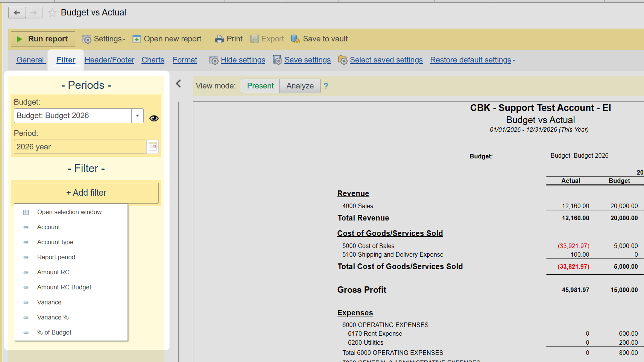
Task: Click Save to vault icon
Action: coord(295,39)
